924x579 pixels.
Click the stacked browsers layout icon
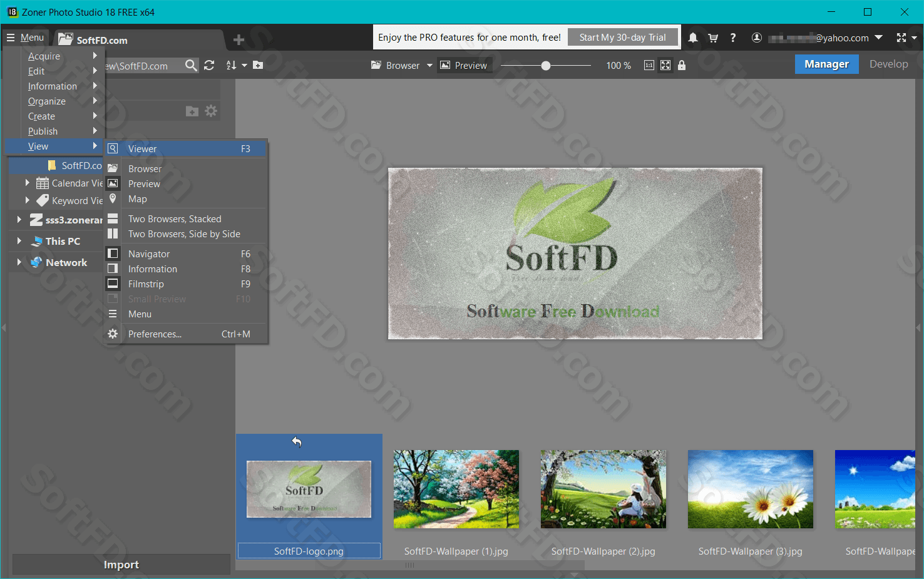pos(113,218)
